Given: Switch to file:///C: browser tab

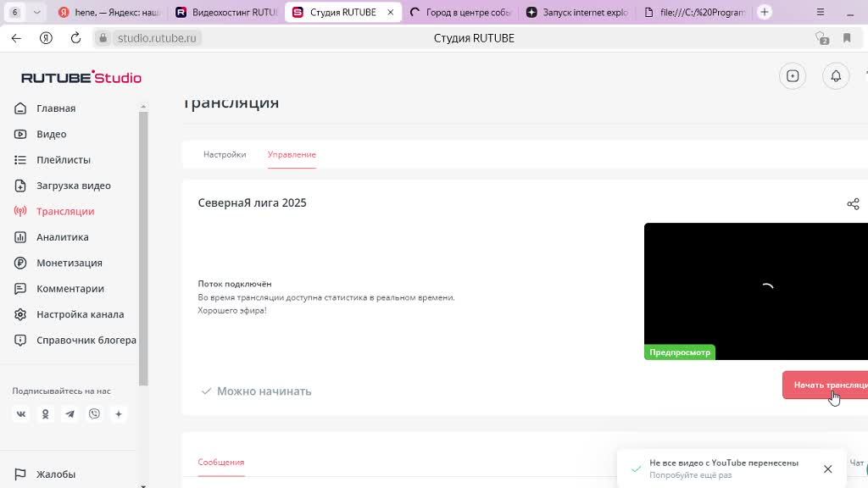Looking at the screenshot, I should 695,12.
